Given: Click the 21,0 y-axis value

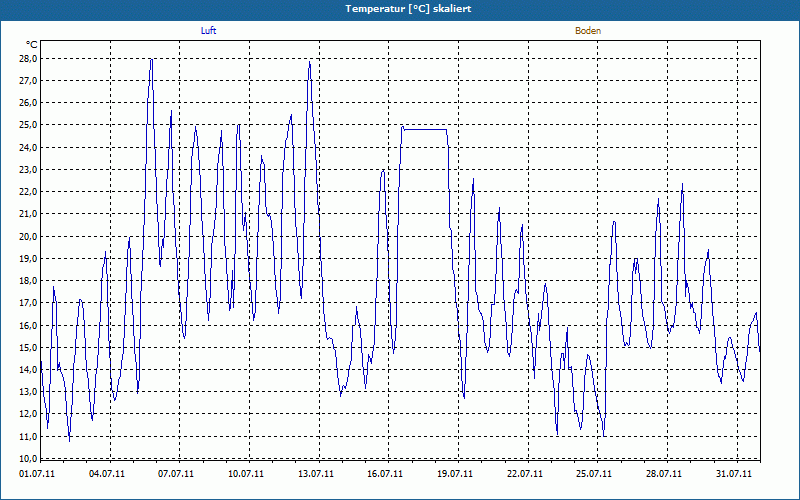Looking at the screenshot, I should [28, 214].
